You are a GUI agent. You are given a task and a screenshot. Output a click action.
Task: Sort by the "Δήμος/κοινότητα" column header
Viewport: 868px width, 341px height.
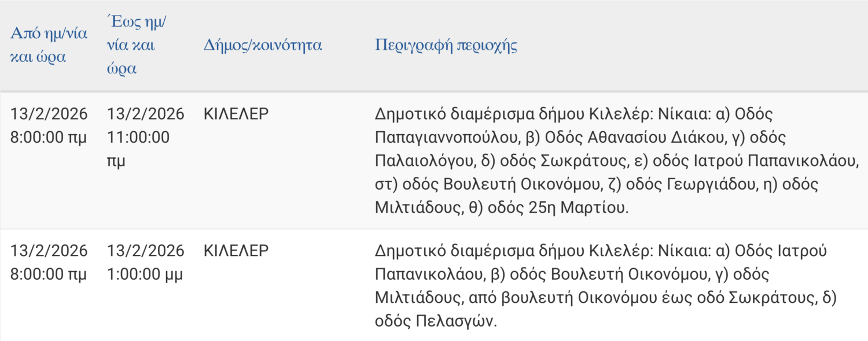[263, 45]
